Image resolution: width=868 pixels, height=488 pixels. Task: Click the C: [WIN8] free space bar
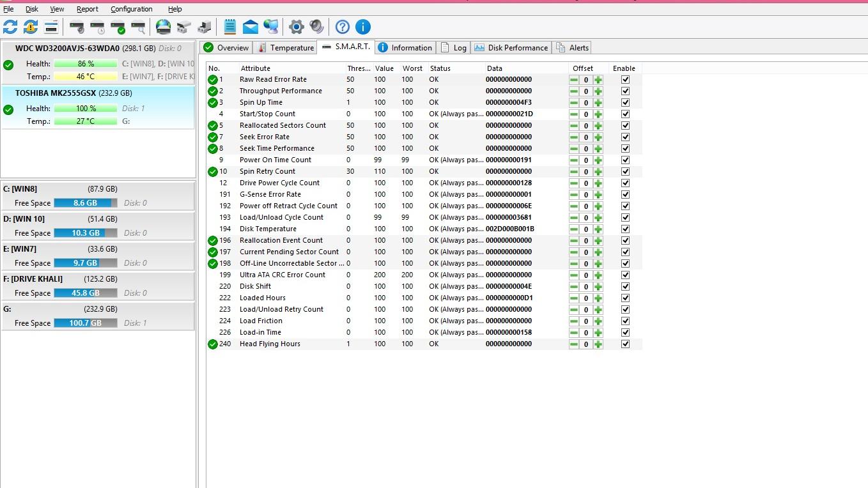click(85, 203)
